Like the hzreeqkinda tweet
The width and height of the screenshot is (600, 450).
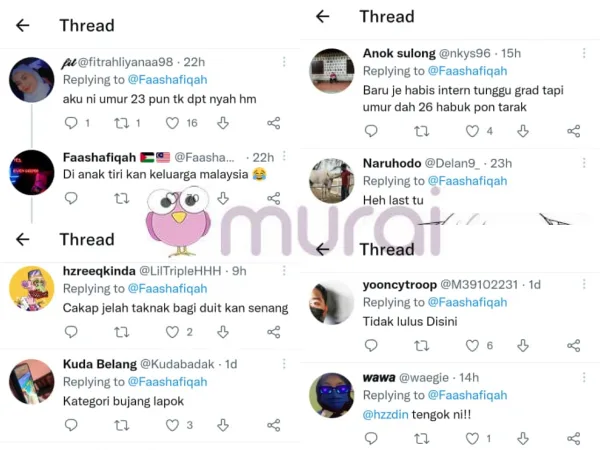[x=172, y=332]
